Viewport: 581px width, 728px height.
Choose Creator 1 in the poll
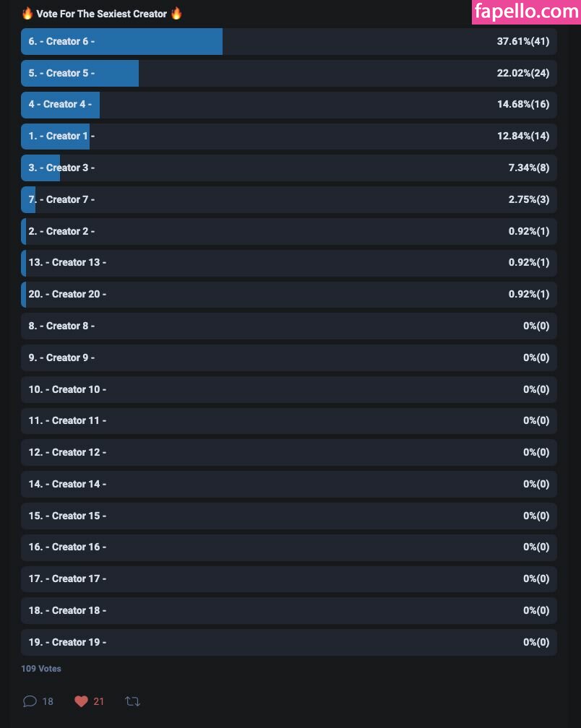(x=288, y=136)
